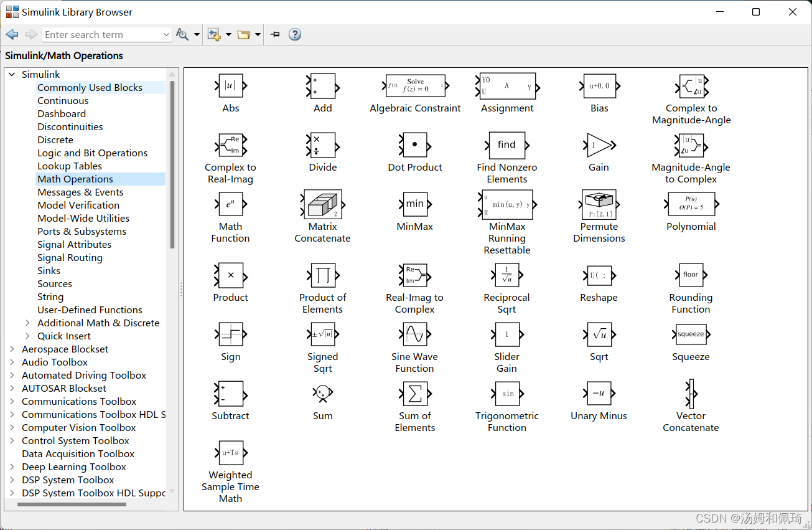Open the User-Defined Functions library

point(90,310)
